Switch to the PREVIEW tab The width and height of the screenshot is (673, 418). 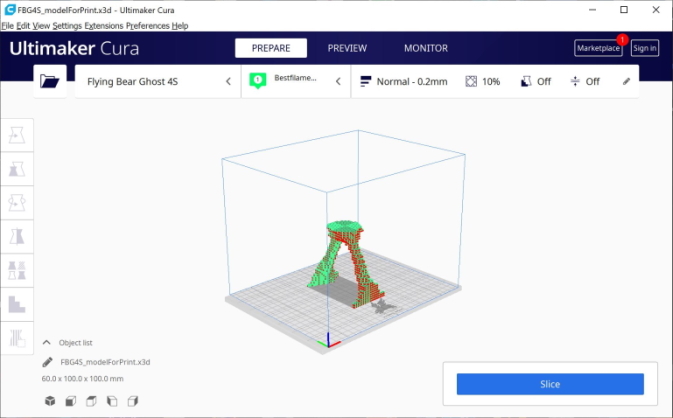(x=347, y=48)
